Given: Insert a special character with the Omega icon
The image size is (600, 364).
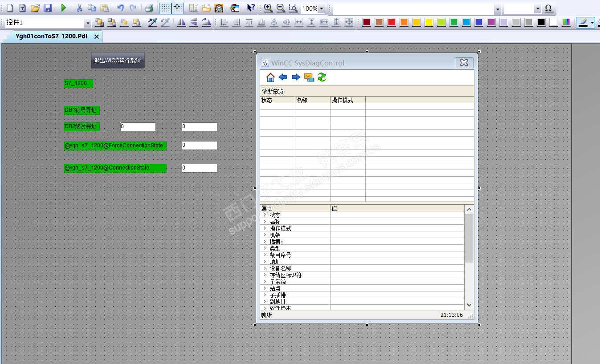Looking at the screenshot, I should (x=549, y=8).
